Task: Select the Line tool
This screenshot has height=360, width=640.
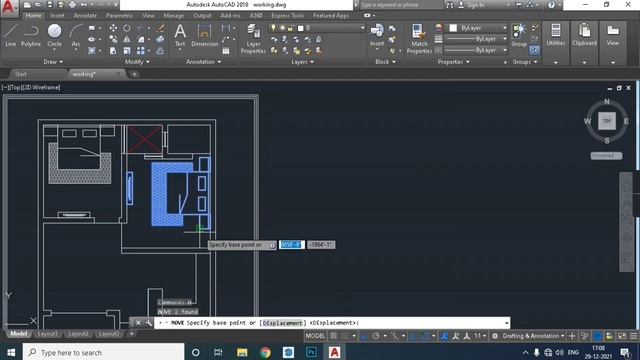Action: click(10, 35)
